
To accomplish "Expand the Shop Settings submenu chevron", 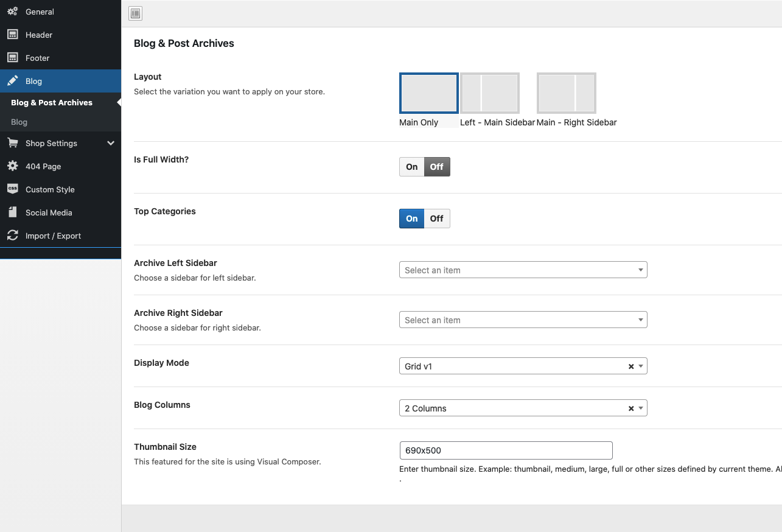I will [x=110, y=143].
